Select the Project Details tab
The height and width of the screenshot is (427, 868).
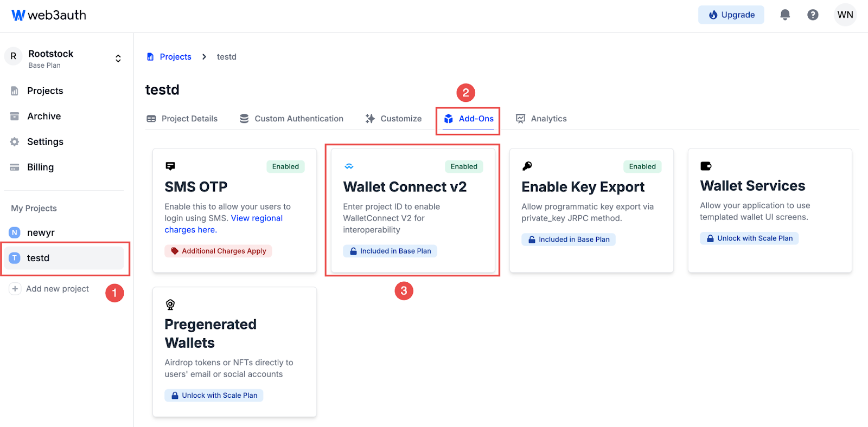pyautogui.click(x=182, y=119)
